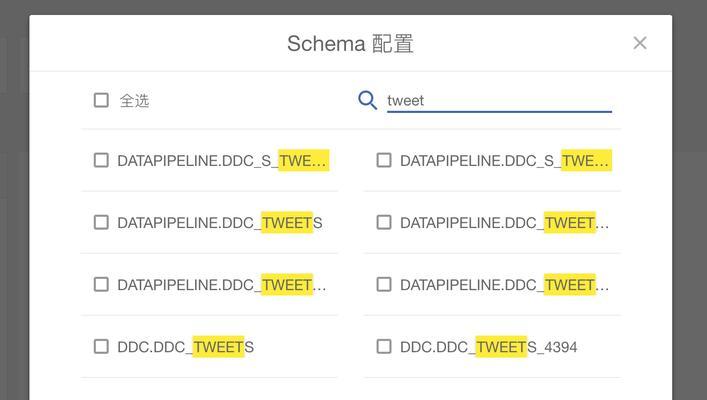Click left-column DATAPIPELINE.DDC_S_TWE… label
The height and width of the screenshot is (400, 707).
223,161
